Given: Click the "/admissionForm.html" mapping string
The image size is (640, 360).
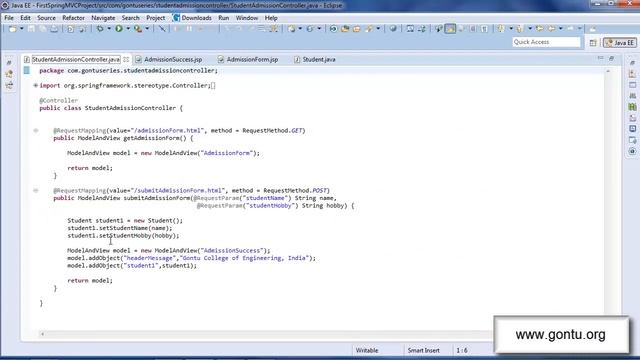Looking at the screenshot, I should pyautogui.click(x=167, y=131).
